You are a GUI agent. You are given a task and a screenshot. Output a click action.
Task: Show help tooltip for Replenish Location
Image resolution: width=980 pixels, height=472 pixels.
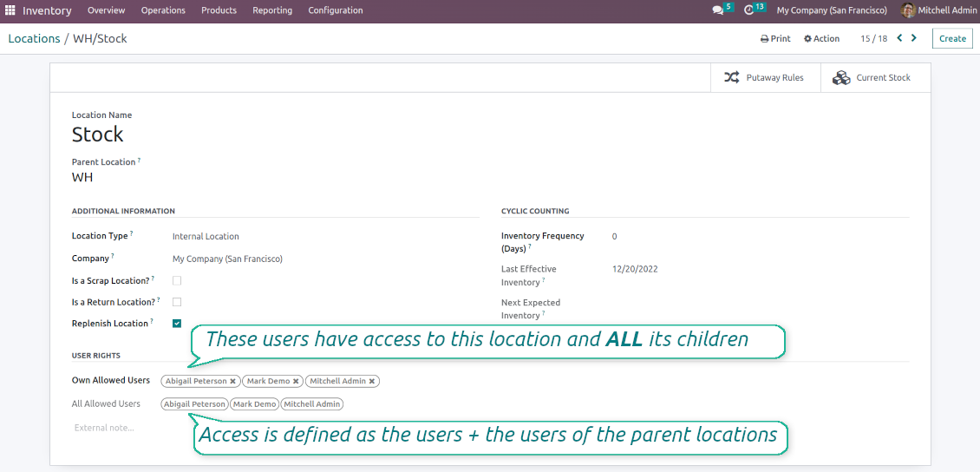click(x=152, y=321)
